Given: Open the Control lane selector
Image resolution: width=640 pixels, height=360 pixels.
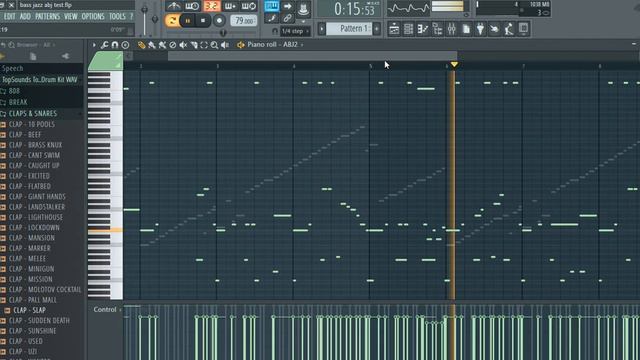Looking at the screenshot, I should point(107,310).
